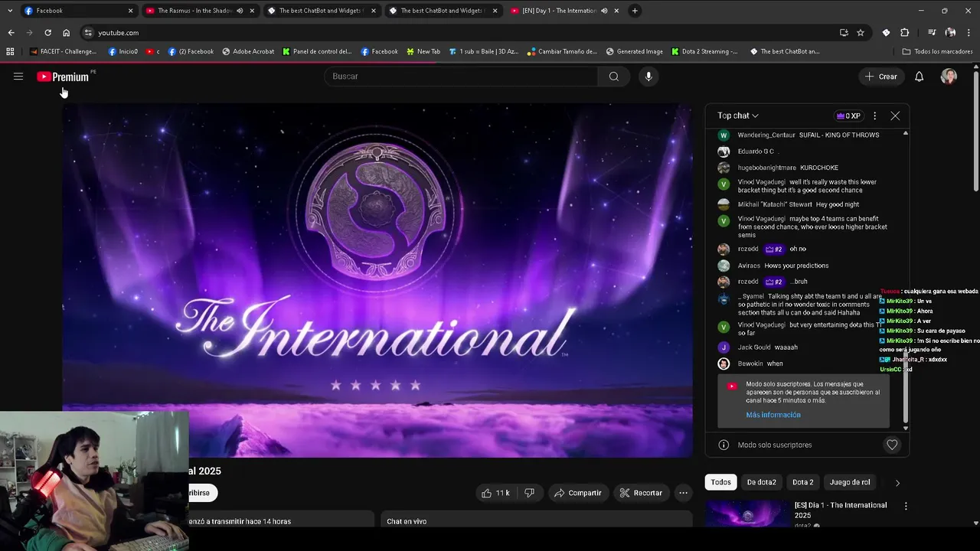Select the Dota 2 filter chip

tap(802, 482)
